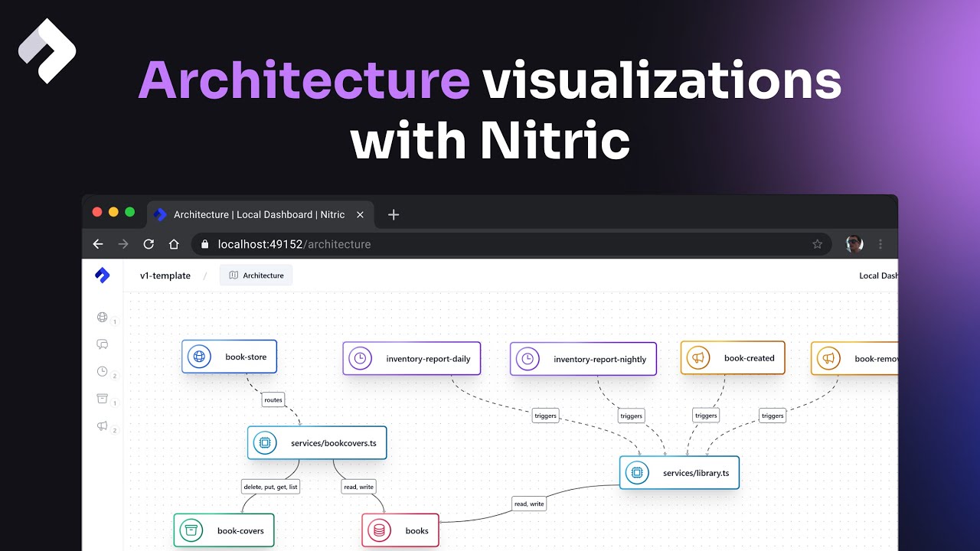Click the browser home icon
The height and width of the screenshot is (551, 980).
[174, 244]
